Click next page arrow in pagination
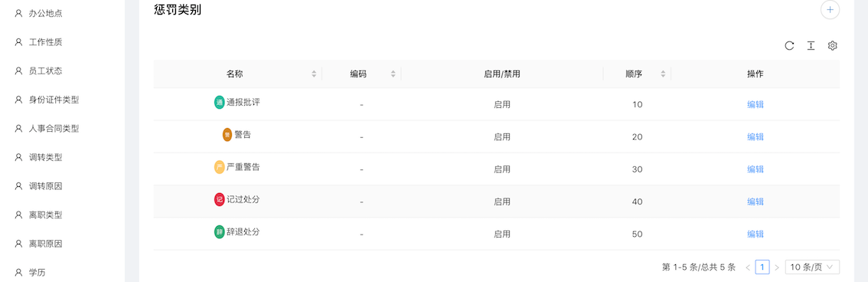The height and width of the screenshot is (282, 868). coord(777,267)
